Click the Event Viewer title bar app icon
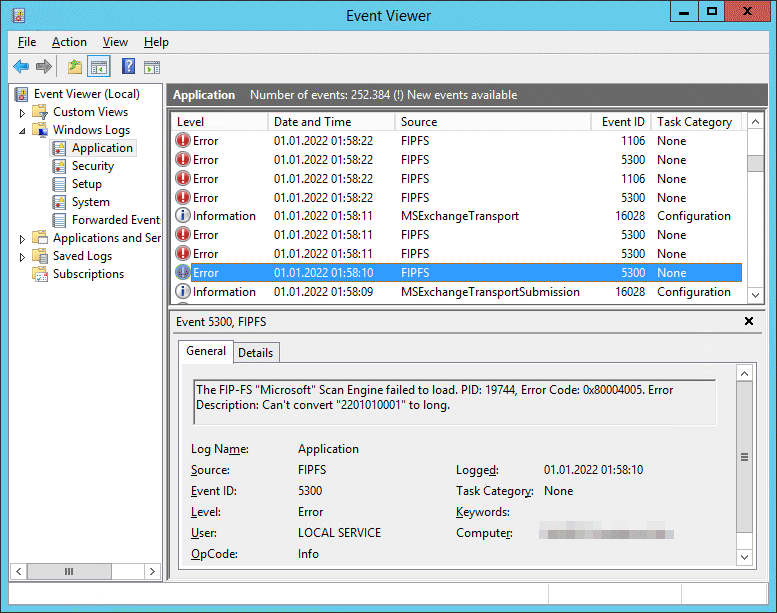This screenshot has height=613, width=777. pyautogui.click(x=18, y=16)
